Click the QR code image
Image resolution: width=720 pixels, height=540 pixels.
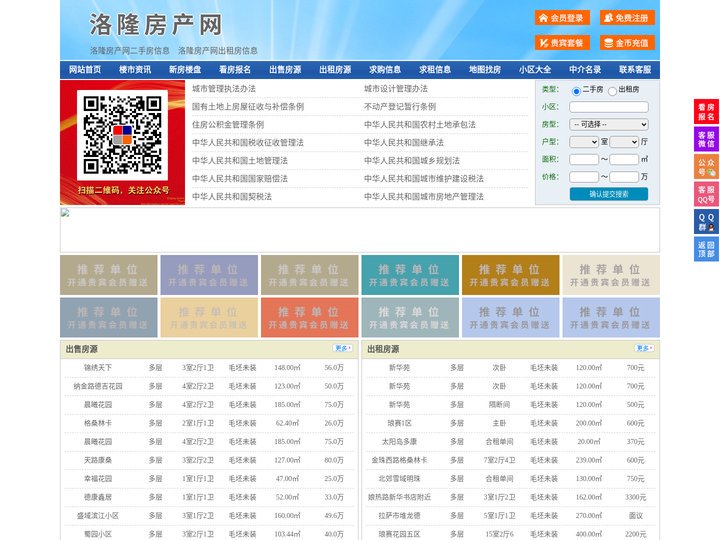click(x=122, y=135)
